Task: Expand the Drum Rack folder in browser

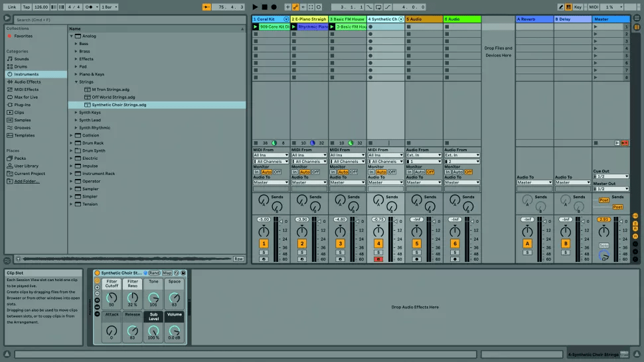Action: 72,143
